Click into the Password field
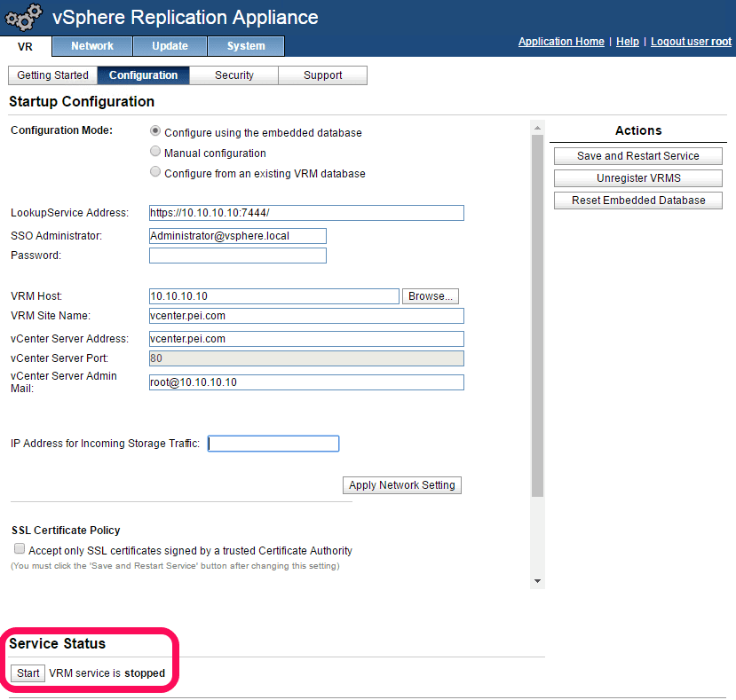736x700 pixels. tap(238, 256)
